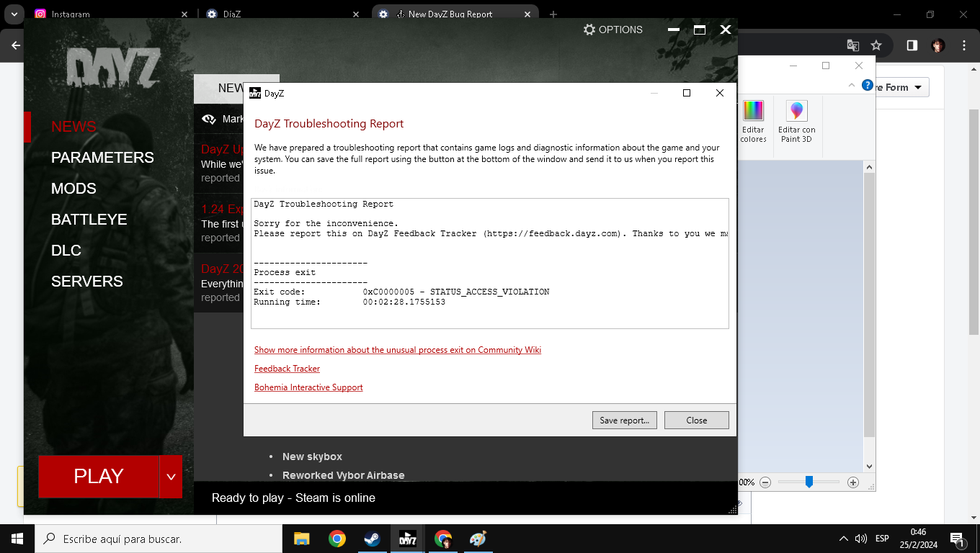Click the ESP language indicator
Viewport: 980px width, 553px height.
pyautogui.click(x=882, y=539)
